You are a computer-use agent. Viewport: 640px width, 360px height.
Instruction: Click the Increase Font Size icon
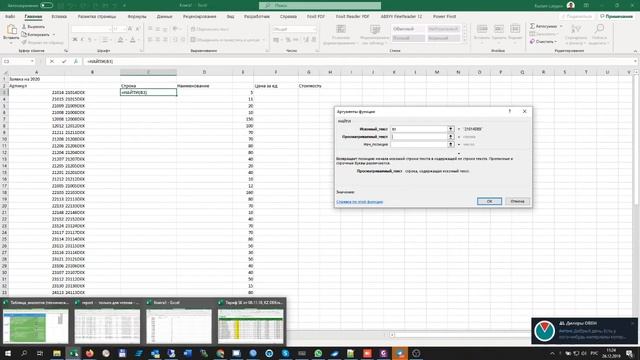click(x=130, y=29)
